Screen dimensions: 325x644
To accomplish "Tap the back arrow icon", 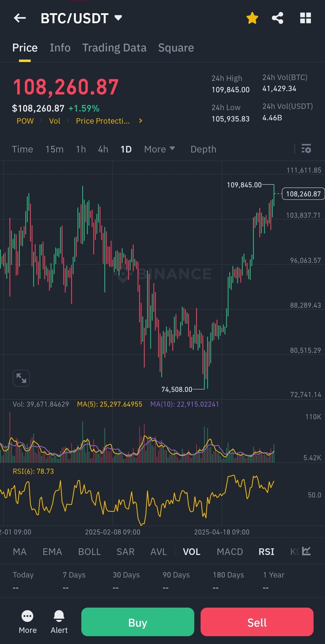I will pyautogui.click(x=20, y=18).
